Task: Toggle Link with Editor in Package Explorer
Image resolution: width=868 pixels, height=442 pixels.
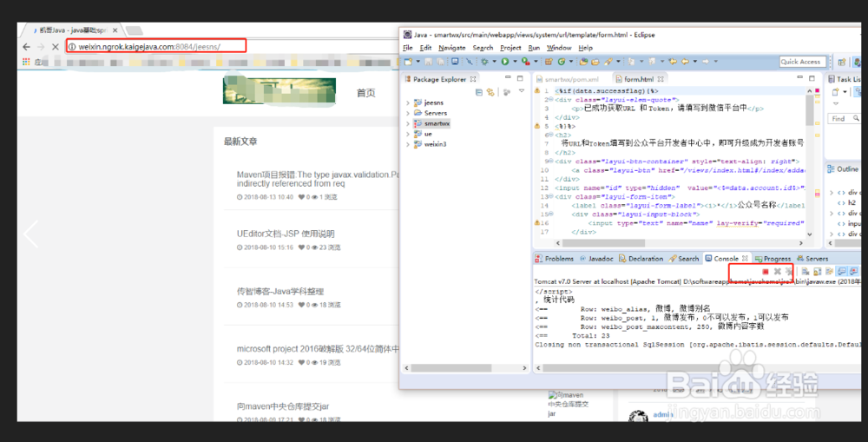Action: pos(490,93)
